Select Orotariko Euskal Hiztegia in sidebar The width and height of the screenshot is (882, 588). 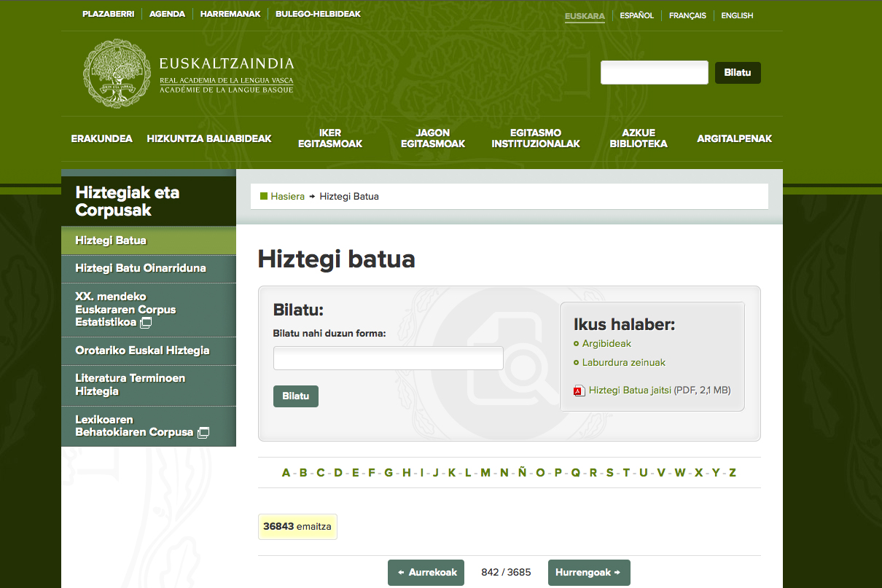[142, 350]
